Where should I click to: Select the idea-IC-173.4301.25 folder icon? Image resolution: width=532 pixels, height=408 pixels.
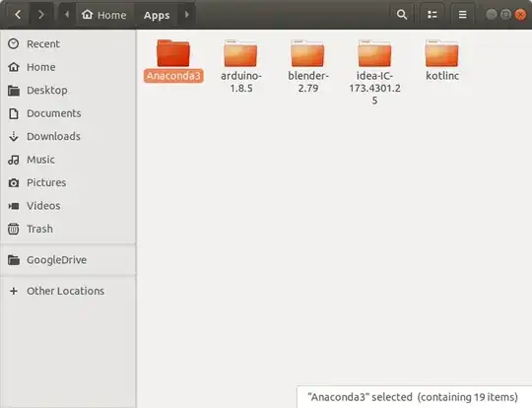[x=374, y=53]
